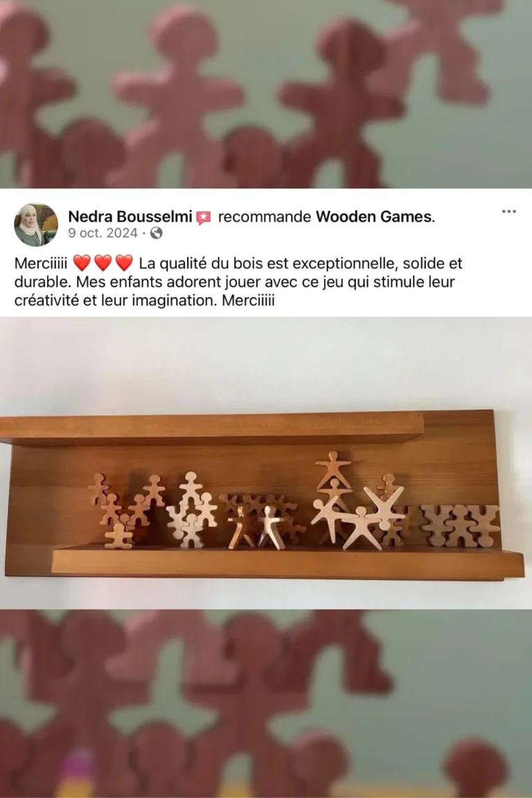
Task: Click the review text about wood quality
Action: click(238, 281)
